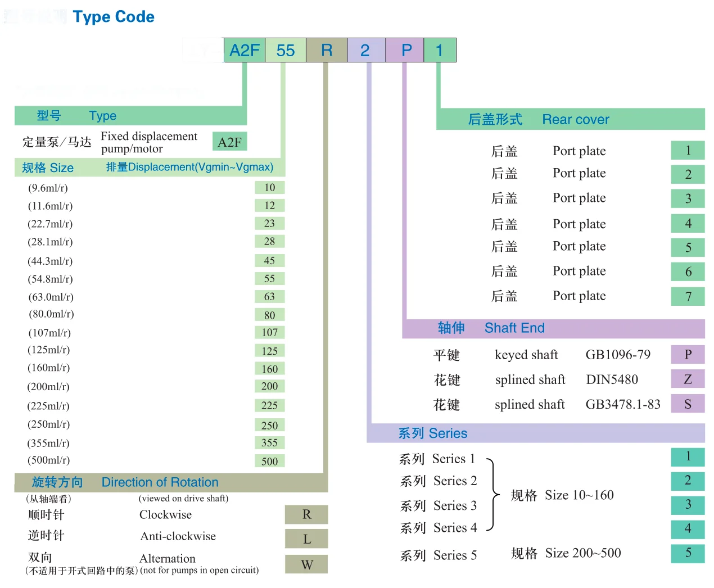Select the L code box for Anti-clockwise
This screenshot has width=714, height=588.
tap(306, 539)
